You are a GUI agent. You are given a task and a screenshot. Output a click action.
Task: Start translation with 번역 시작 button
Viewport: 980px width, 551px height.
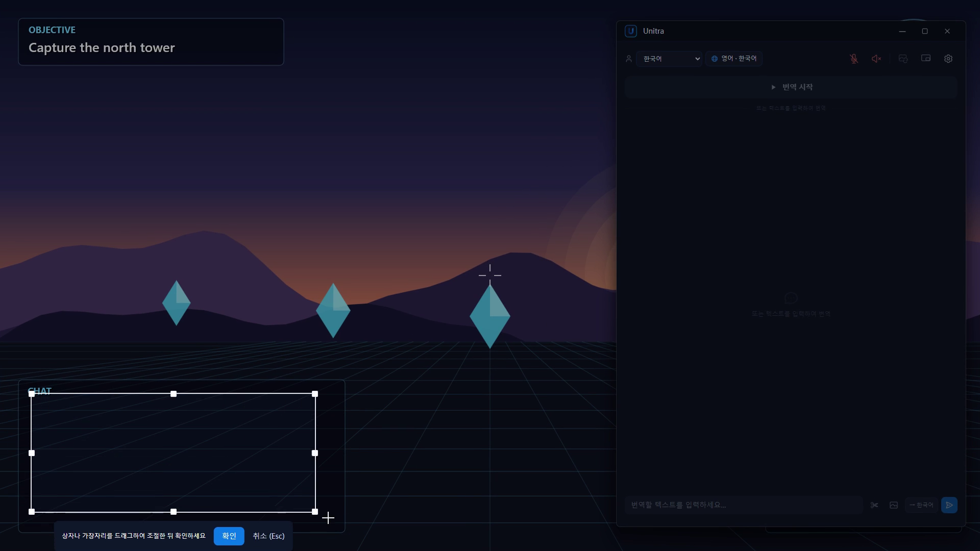(x=791, y=87)
